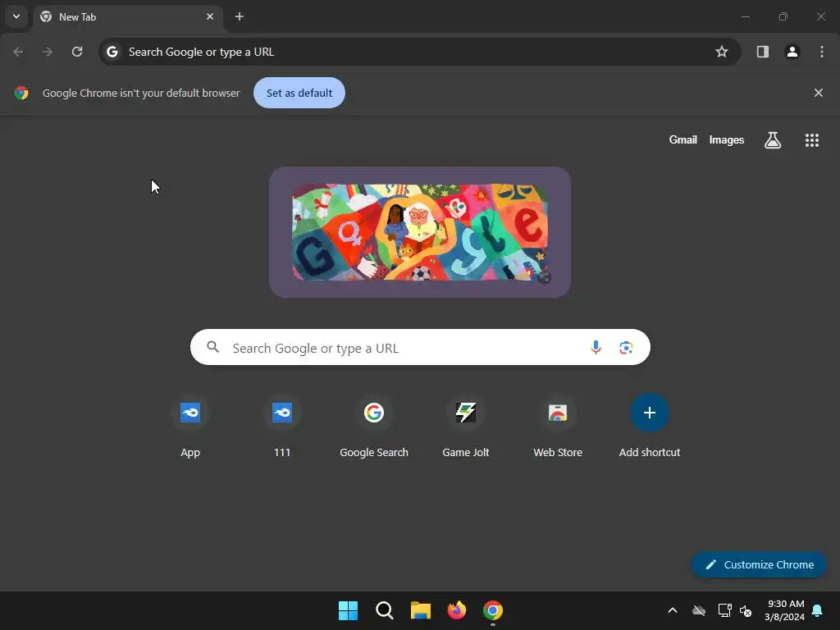840x630 pixels.
Task: Open the Google apps grid
Action: click(x=812, y=140)
